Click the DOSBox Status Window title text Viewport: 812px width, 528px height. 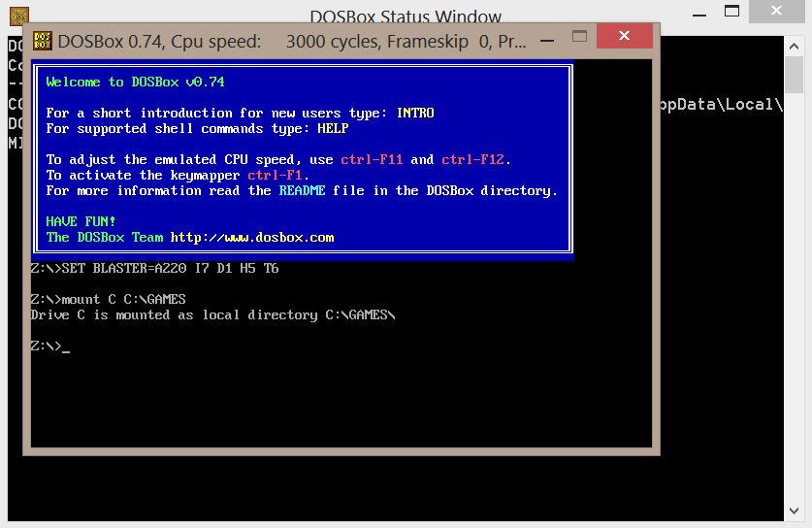point(406,16)
